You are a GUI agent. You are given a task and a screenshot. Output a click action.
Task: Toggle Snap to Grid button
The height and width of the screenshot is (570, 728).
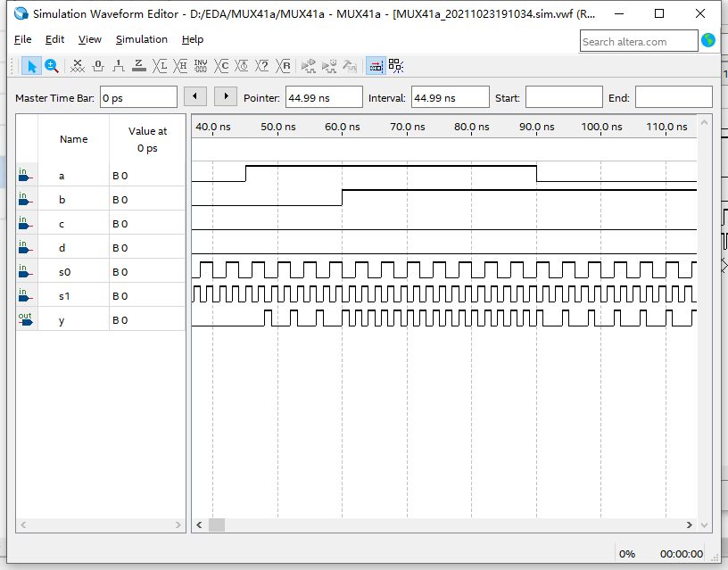375,66
